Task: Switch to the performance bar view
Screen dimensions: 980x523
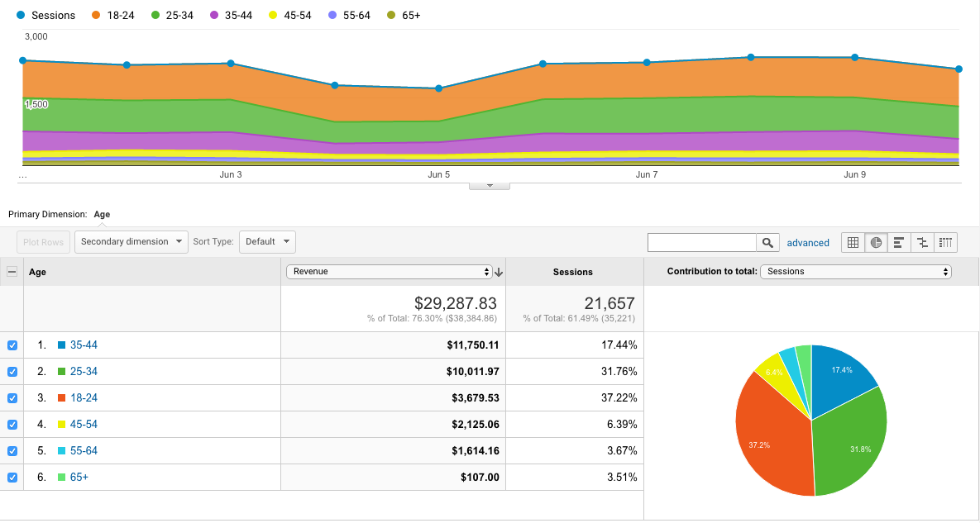Action: coord(899,242)
